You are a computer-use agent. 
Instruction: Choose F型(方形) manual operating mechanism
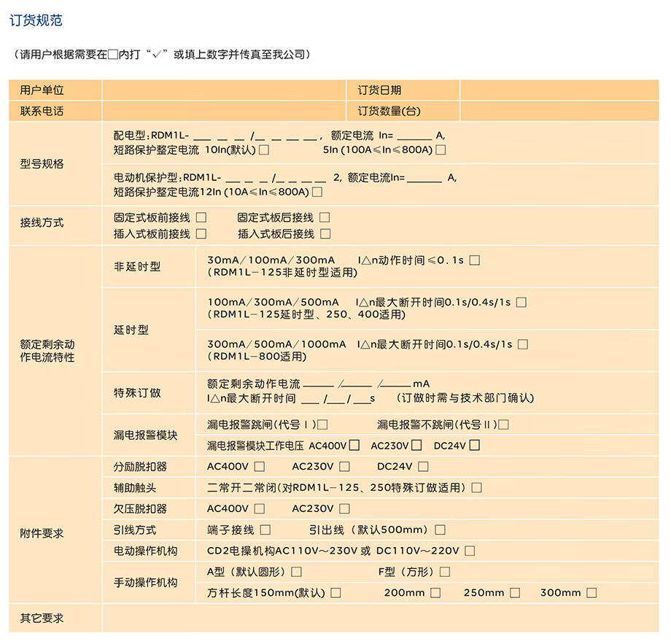pos(445,572)
